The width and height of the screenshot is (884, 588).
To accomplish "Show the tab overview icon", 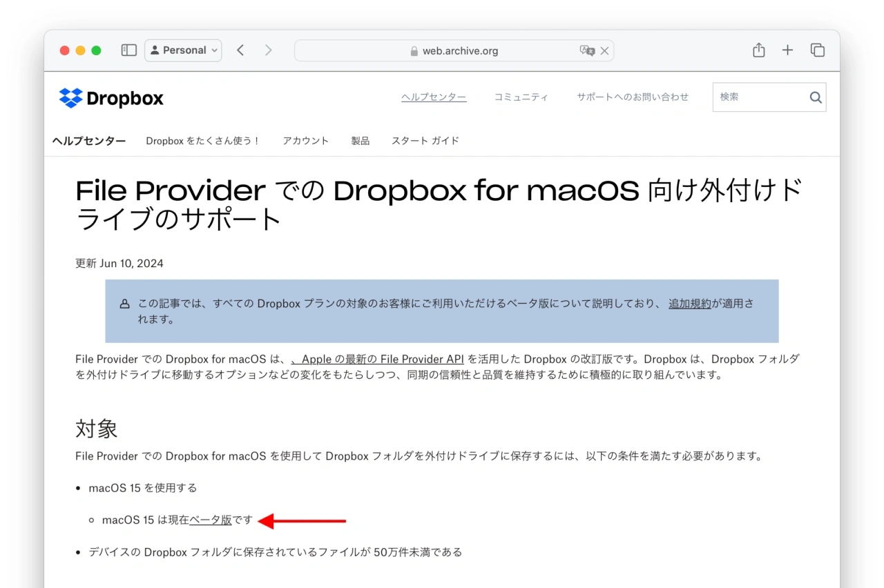I will pyautogui.click(x=818, y=50).
